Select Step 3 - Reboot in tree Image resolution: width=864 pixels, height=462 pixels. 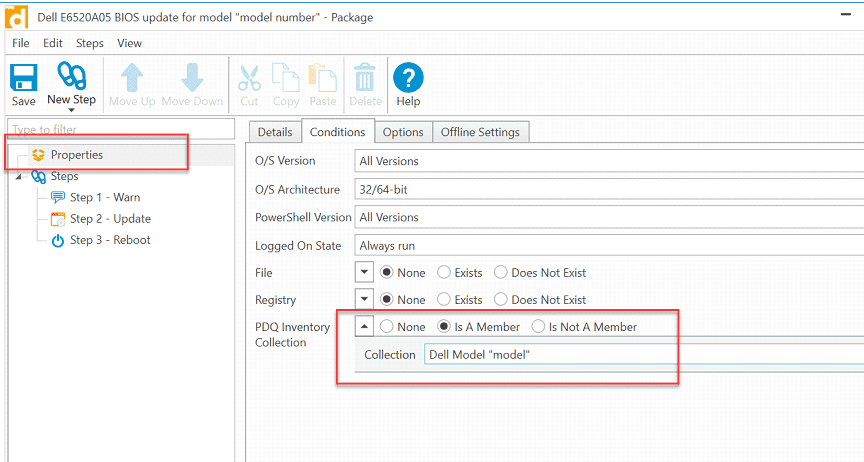tap(110, 240)
